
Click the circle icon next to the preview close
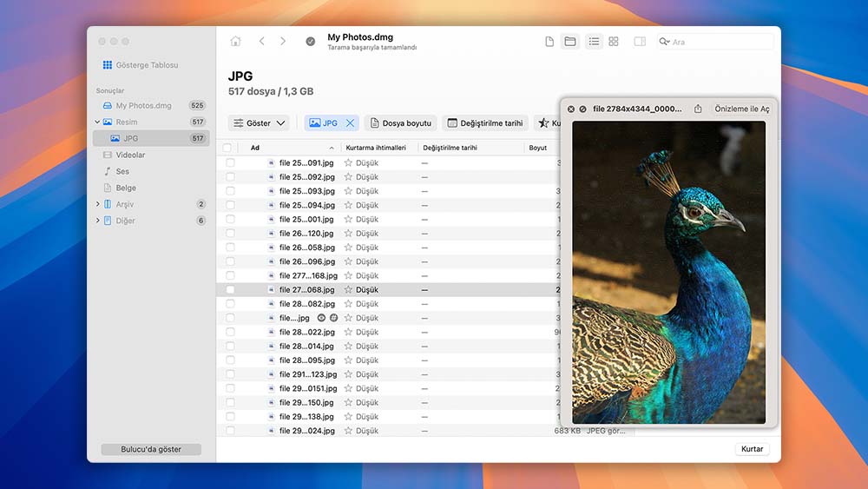pos(583,109)
